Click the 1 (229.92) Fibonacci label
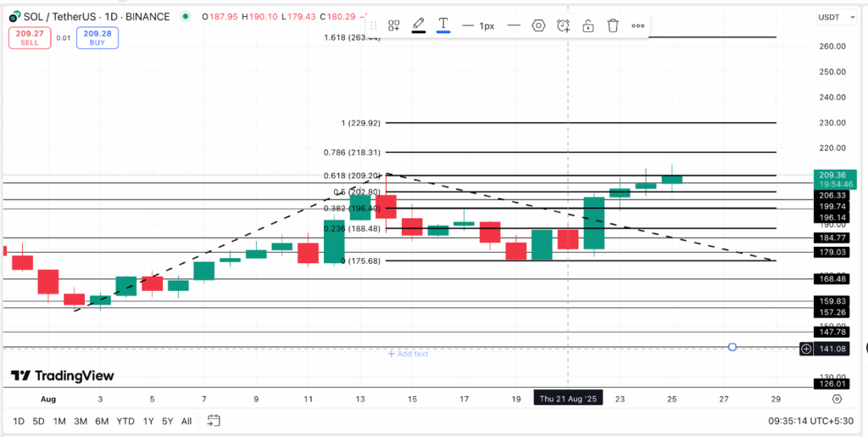The width and height of the screenshot is (868, 437). point(361,123)
